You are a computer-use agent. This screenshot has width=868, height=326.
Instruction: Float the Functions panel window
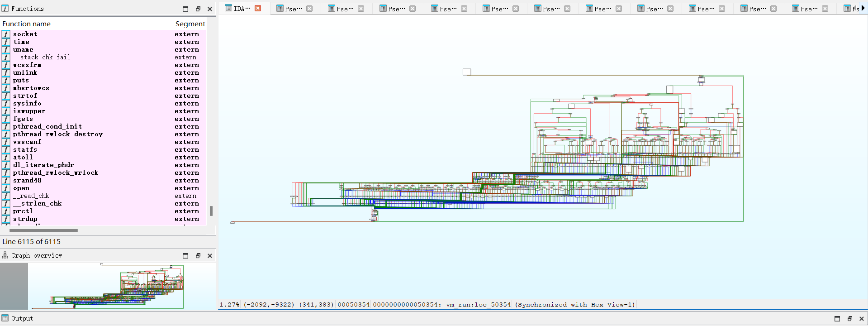[198, 9]
